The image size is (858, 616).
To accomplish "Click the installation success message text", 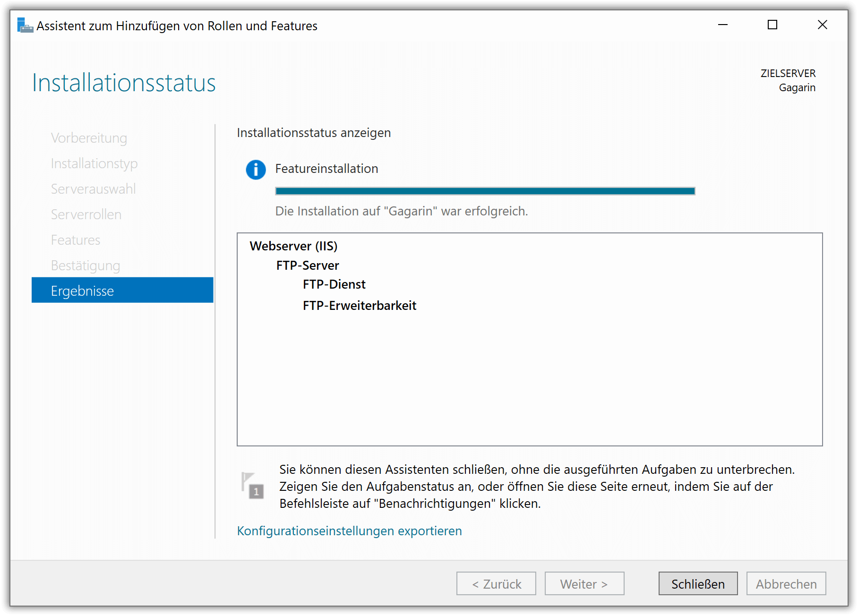I will coord(402,211).
